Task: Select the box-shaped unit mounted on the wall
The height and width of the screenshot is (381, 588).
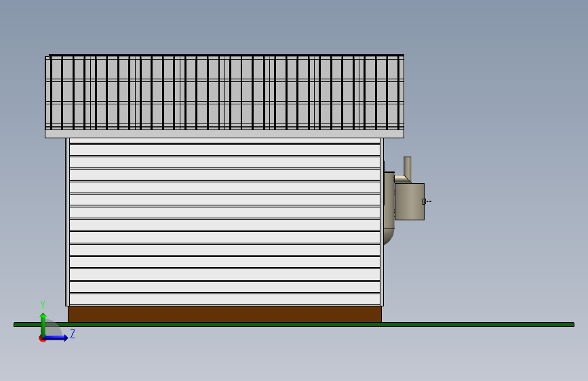Action: [410, 201]
